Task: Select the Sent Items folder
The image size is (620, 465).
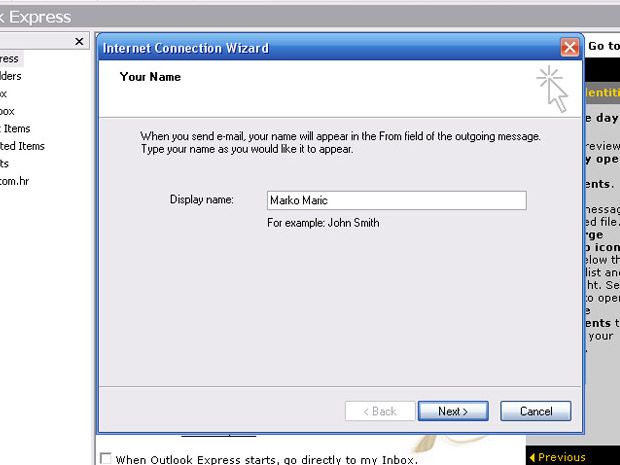Action: click(15, 129)
